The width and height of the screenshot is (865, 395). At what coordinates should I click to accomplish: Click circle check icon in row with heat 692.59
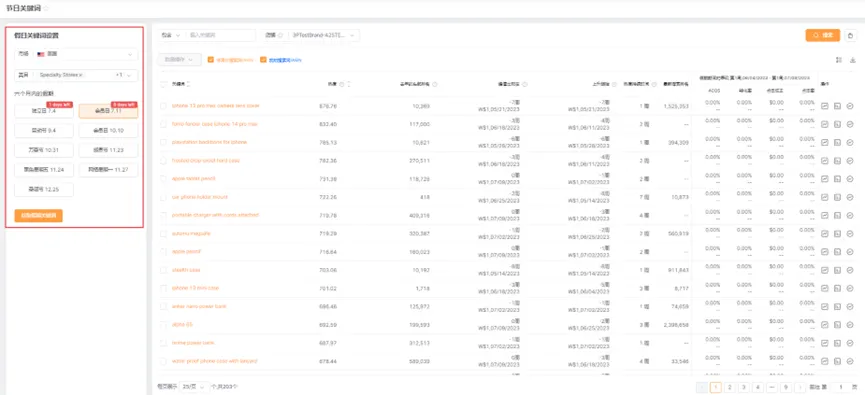point(850,324)
